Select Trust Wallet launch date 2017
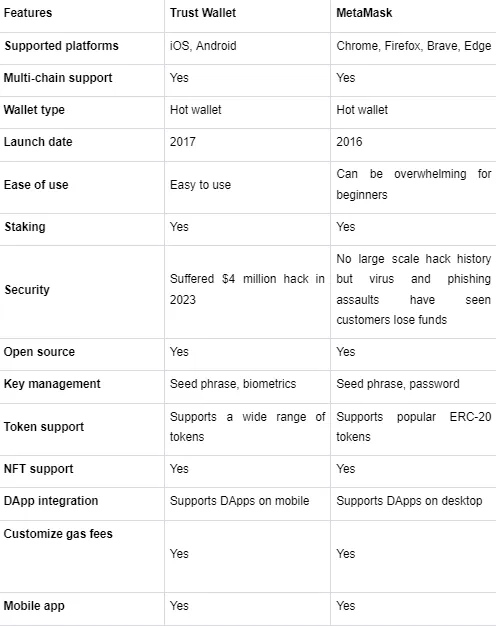Screen dimensions: 496x626 (183, 142)
